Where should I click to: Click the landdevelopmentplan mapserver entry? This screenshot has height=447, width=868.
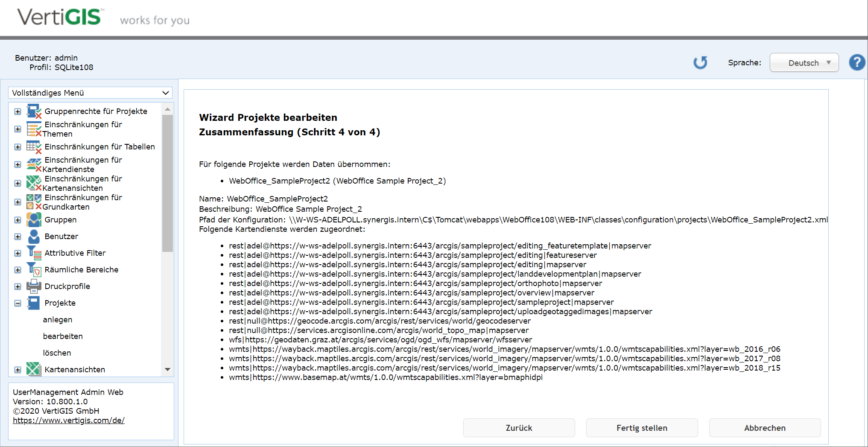click(x=435, y=274)
